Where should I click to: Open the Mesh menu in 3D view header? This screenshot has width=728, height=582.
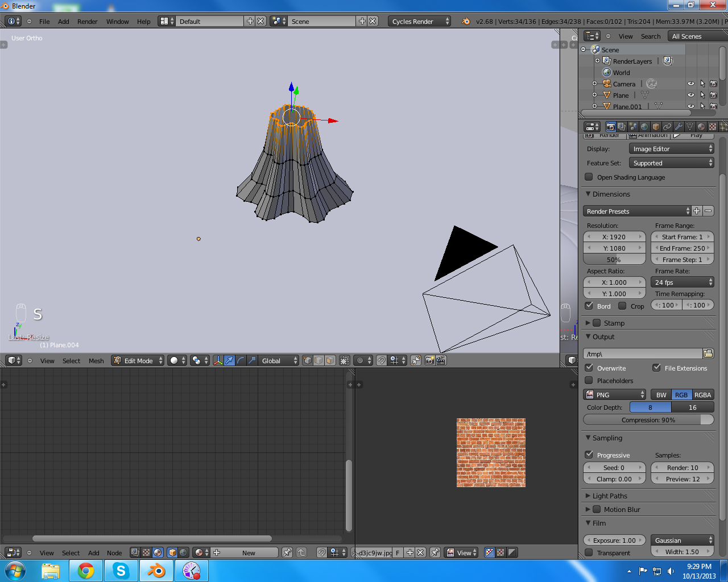pyautogui.click(x=96, y=361)
